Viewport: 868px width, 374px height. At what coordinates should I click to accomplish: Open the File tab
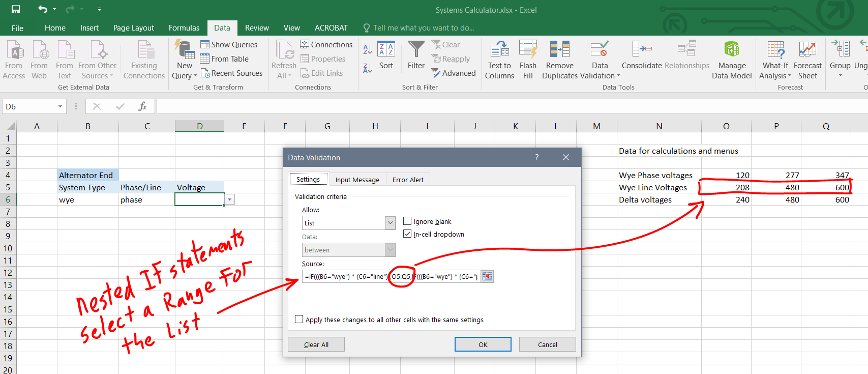point(17,28)
